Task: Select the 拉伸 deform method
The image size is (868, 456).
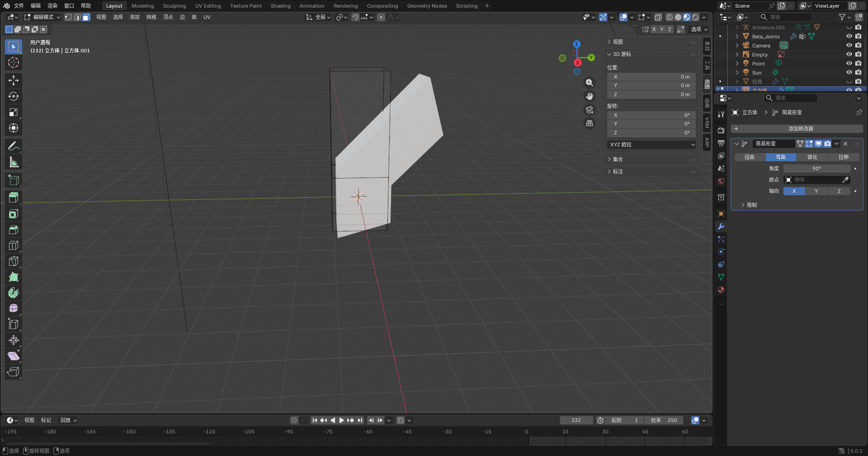Action: tap(844, 157)
